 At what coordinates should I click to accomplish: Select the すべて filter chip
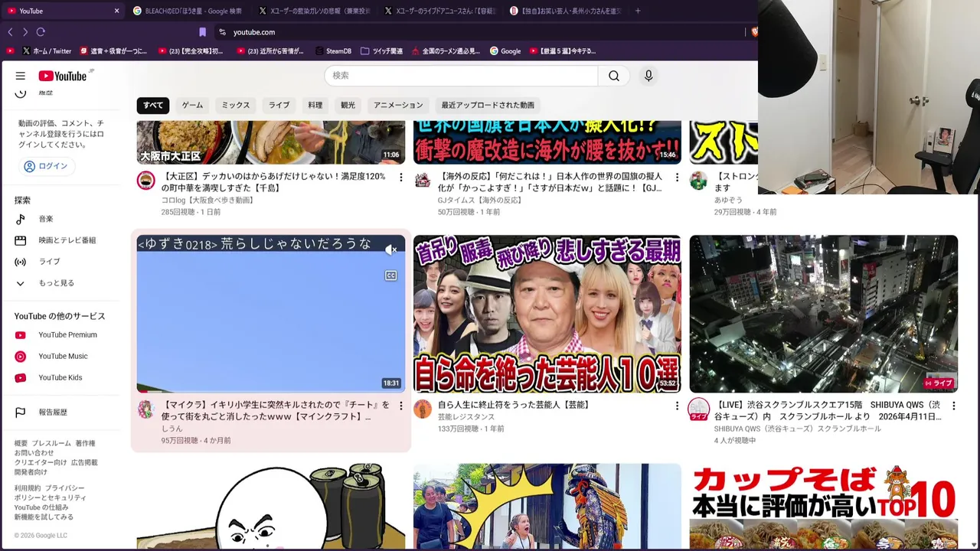[153, 105]
